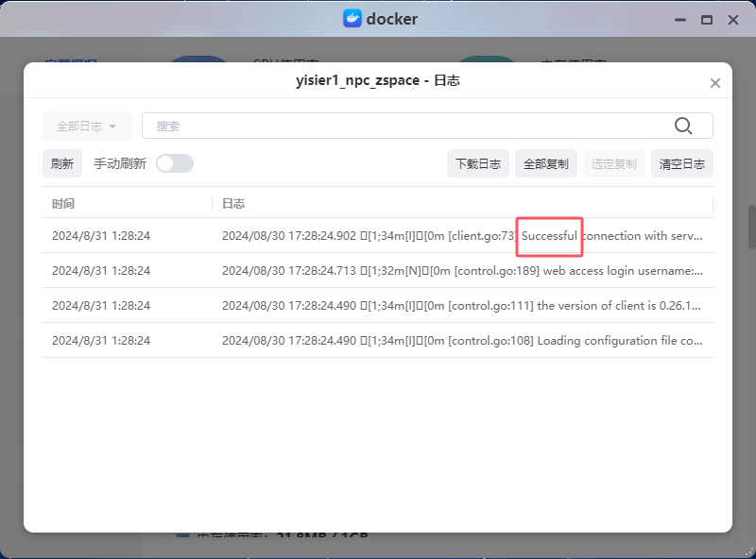This screenshot has height=559, width=756.
Task: Close the 日志 dialog with X
Action: click(715, 83)
